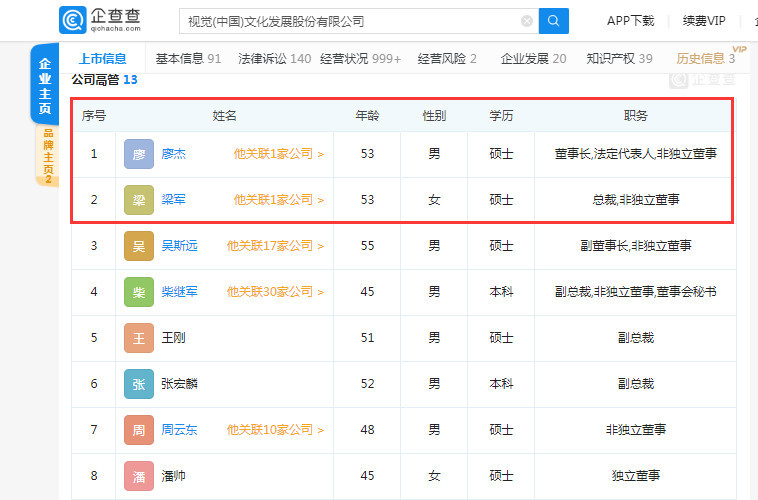This screenshot has width=758, height=500.
Task: Switch to 知识产权 39 tab
Action: click(619, 59)
